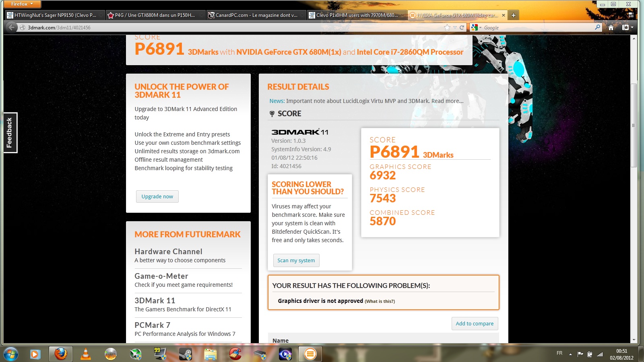This screenshot has width=644, height=362.
Task: Click the search magnifier icon
Action: coord(597,27)
